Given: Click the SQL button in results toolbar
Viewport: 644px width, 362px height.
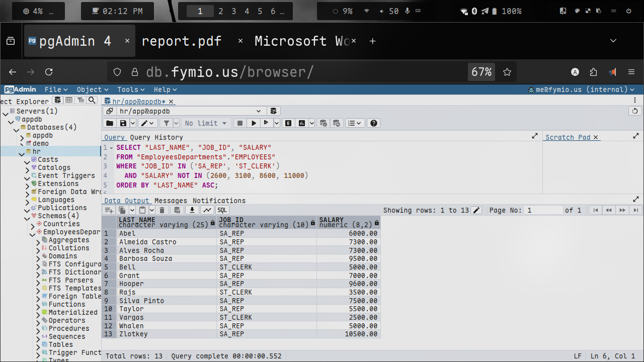Looking at the screenshot, I should (x=222, y=210).
